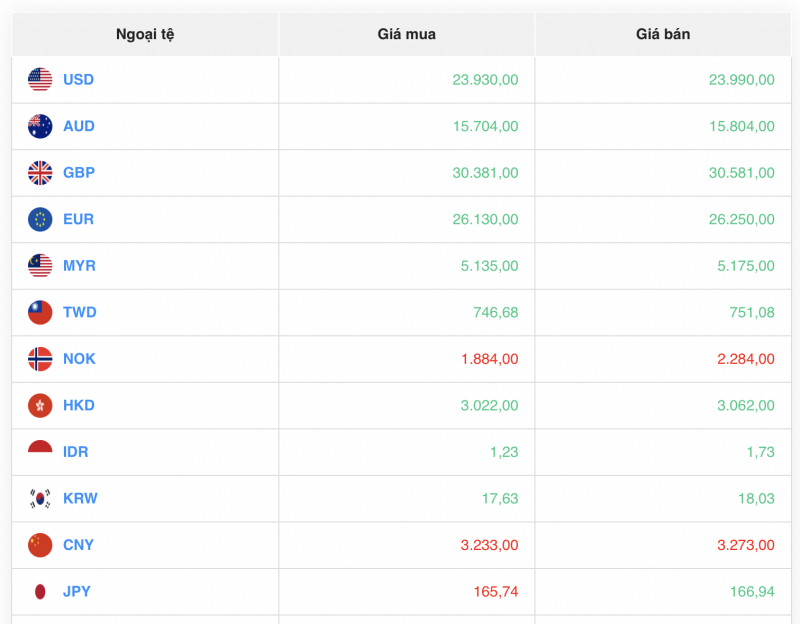Screen dimensions: 800x624
Task: Select the Giá mua column header
Action: pyautogui.click(x=406, y=34)
